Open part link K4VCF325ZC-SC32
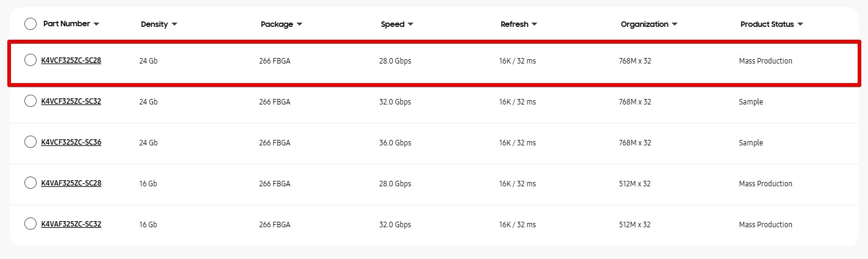Screen dimensions: 868x259 (x=71, y=101)
